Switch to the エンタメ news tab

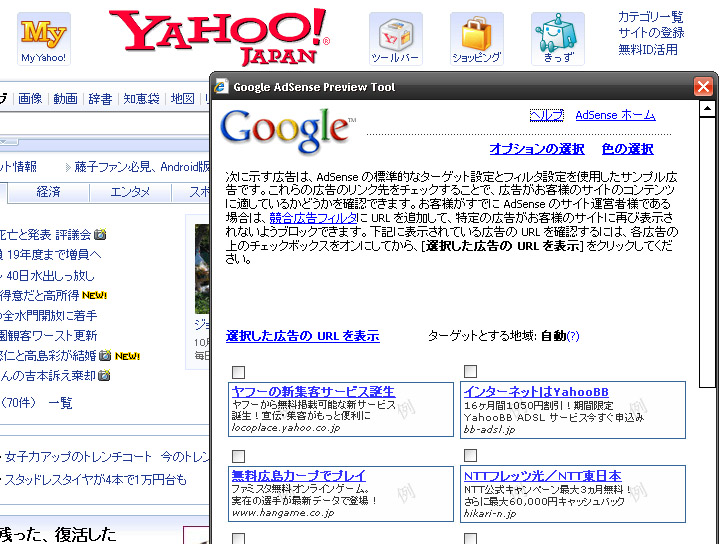130,192
